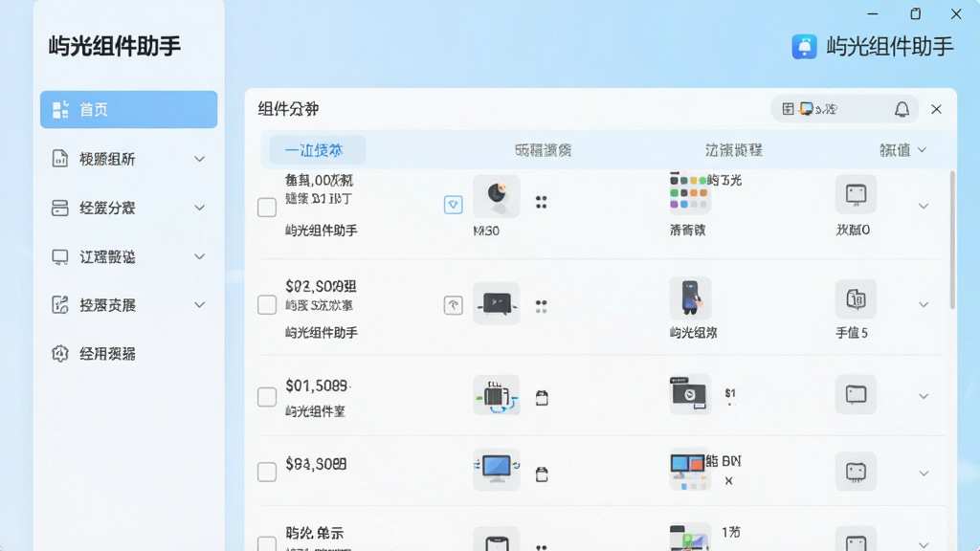Click the card icon in sidebar

pyautogui.click(x=60, y=208)
